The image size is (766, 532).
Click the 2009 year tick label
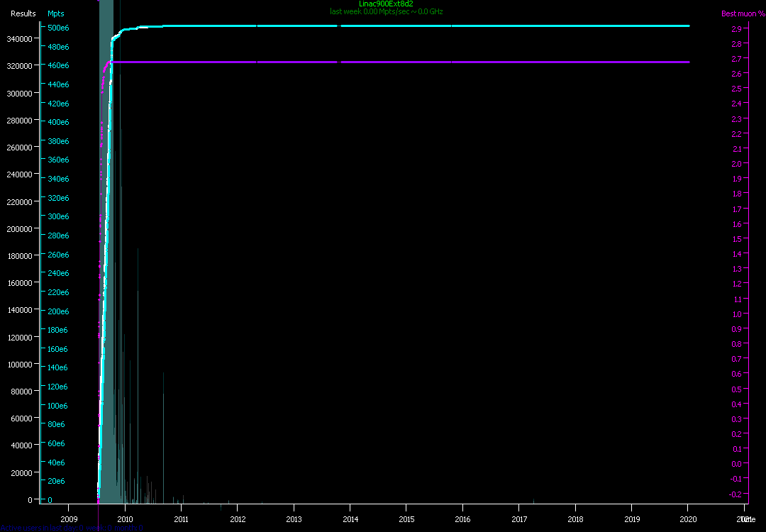[x=69, y=519]
